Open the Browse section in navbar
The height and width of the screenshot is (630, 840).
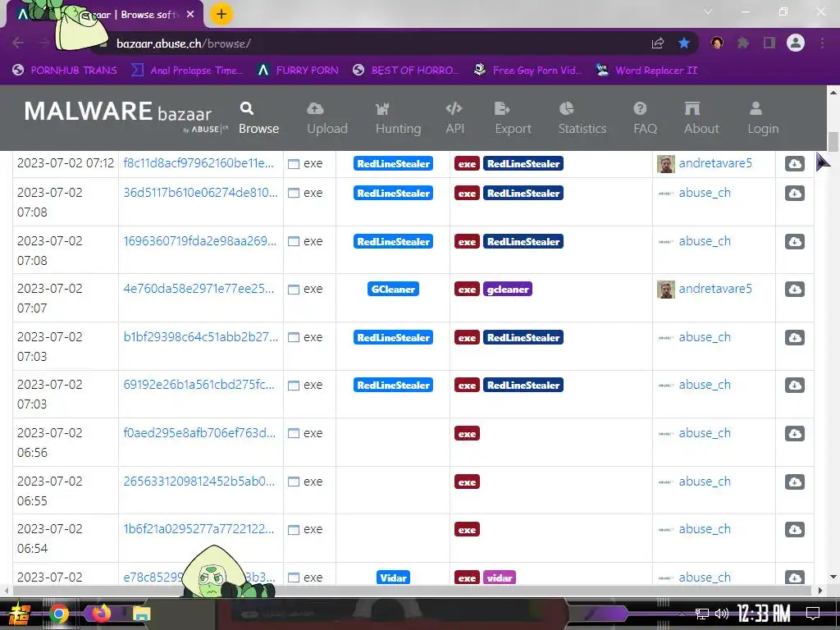click(x=258, y=118)
